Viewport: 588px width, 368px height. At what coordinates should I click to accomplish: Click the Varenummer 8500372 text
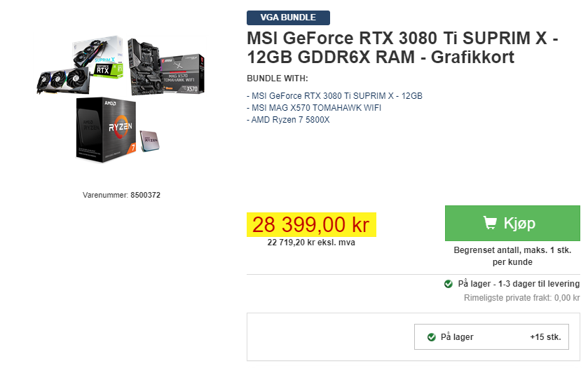(x=121, y=195)
